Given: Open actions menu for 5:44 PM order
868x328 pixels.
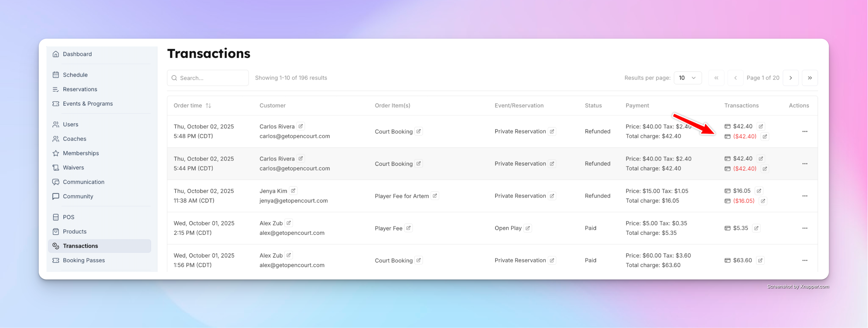Looking at the screenshot, I should pyautogui.click(x=805, y=164).
